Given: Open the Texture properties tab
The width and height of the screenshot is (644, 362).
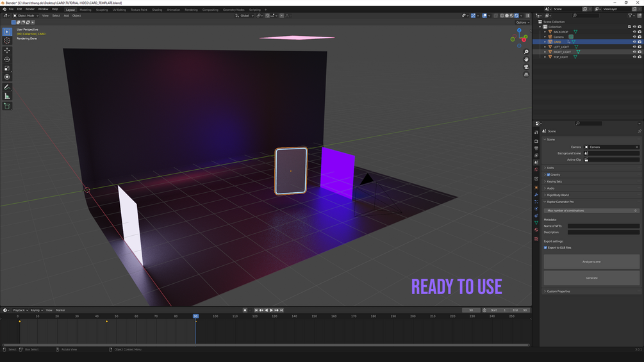Looking at the screenshot, I should coord(536,238).
